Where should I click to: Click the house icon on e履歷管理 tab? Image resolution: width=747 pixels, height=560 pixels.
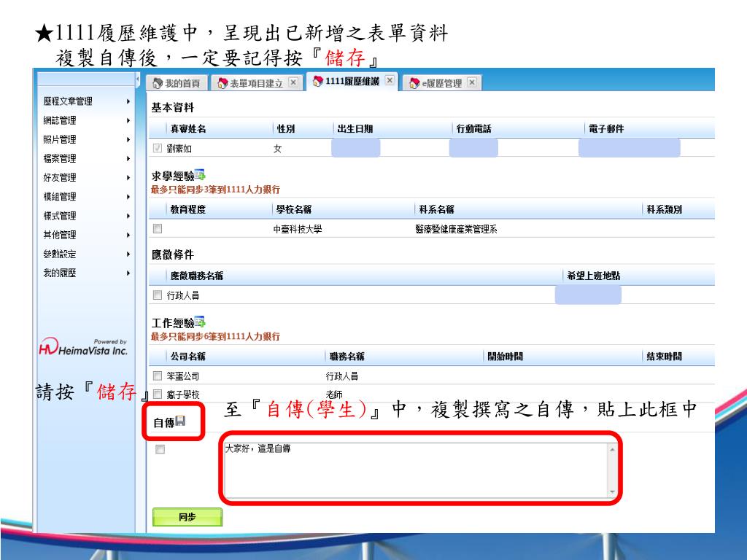(x=415, y=83)
